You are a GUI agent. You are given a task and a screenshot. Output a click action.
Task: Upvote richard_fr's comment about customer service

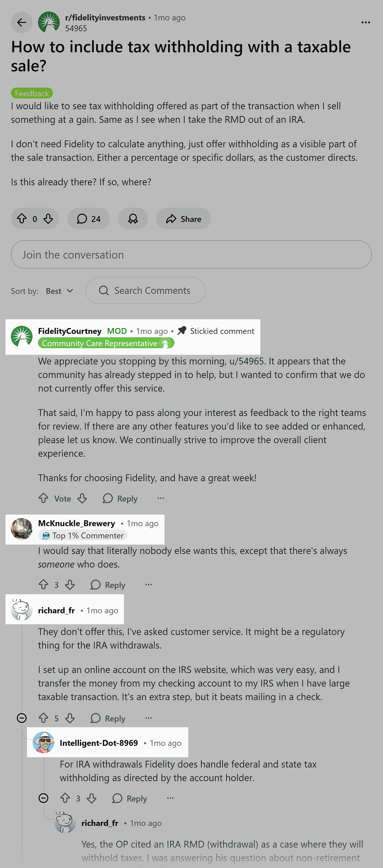[44, 718]
